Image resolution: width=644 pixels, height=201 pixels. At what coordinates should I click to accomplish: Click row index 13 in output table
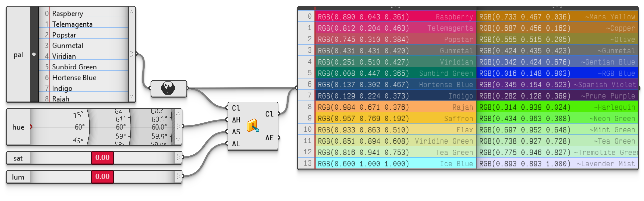click(x=307, y=163)
